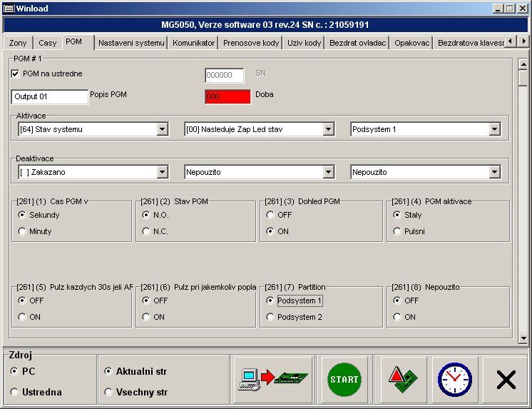Choose the Podsystem 2 partition radio
532x409 pixels.
click(270, 317)
